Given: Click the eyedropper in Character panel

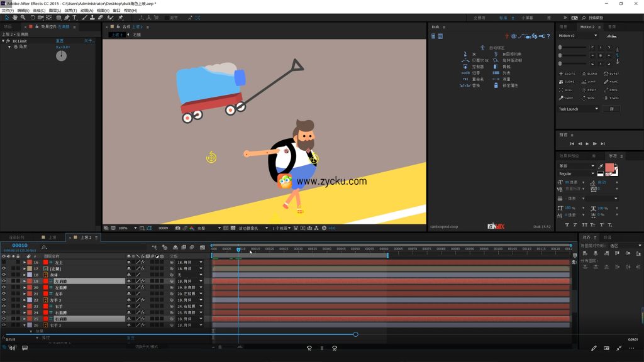Looking at the screenshot, I should click(601, 167).
